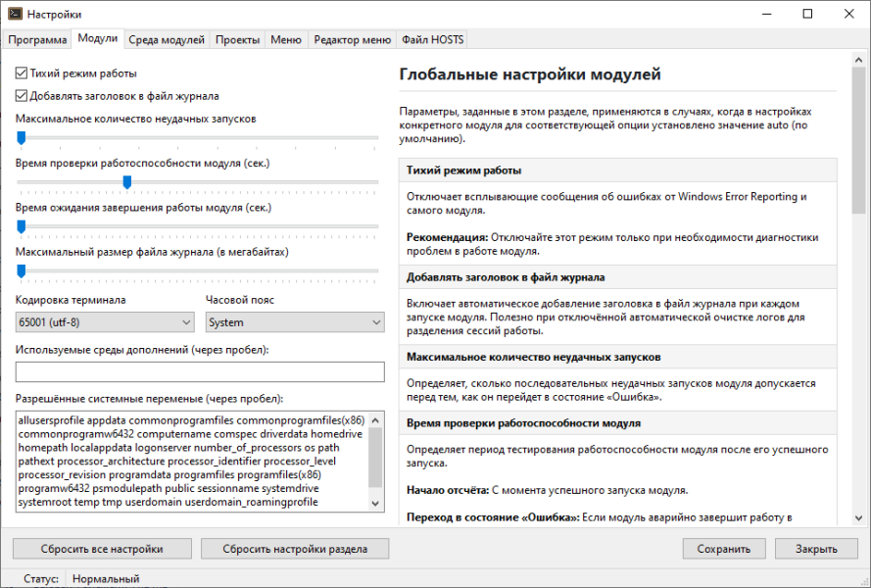Expand the "Часовой пояс" System dropdown
871x588 pixels.
click(x=295, y=322)
